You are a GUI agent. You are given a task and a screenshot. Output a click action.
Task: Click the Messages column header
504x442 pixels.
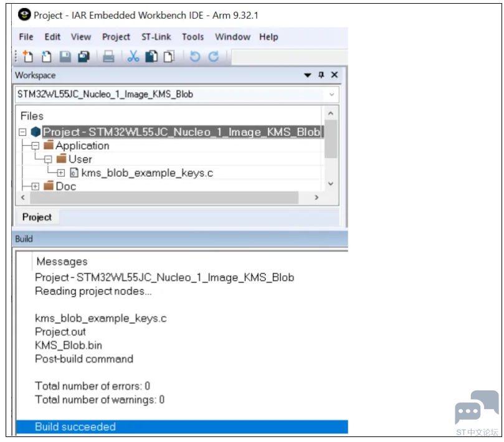click(62, 262)
